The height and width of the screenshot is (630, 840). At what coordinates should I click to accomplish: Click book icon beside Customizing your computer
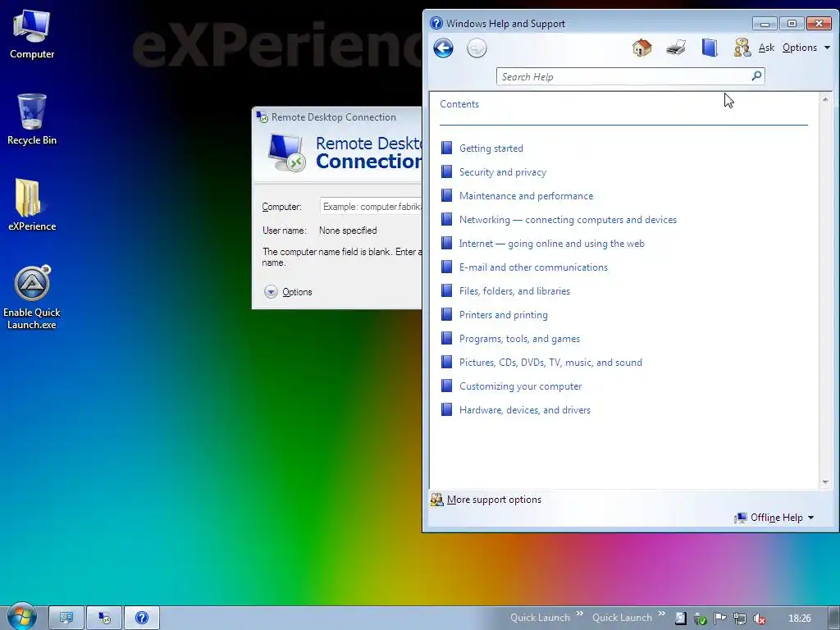pos(446,386)
